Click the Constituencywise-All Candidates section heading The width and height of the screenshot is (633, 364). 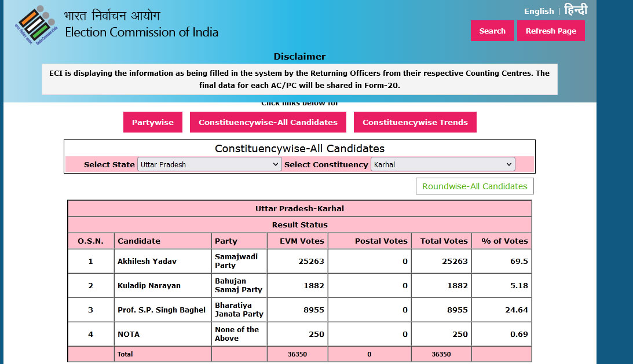299,149
